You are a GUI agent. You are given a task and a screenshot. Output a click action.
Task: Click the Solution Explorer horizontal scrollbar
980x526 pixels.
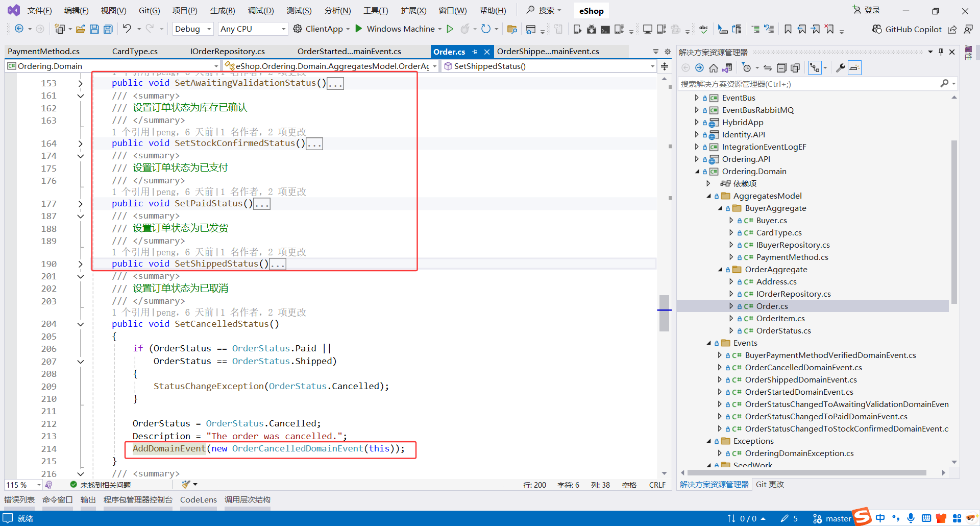tap(807, 473)
